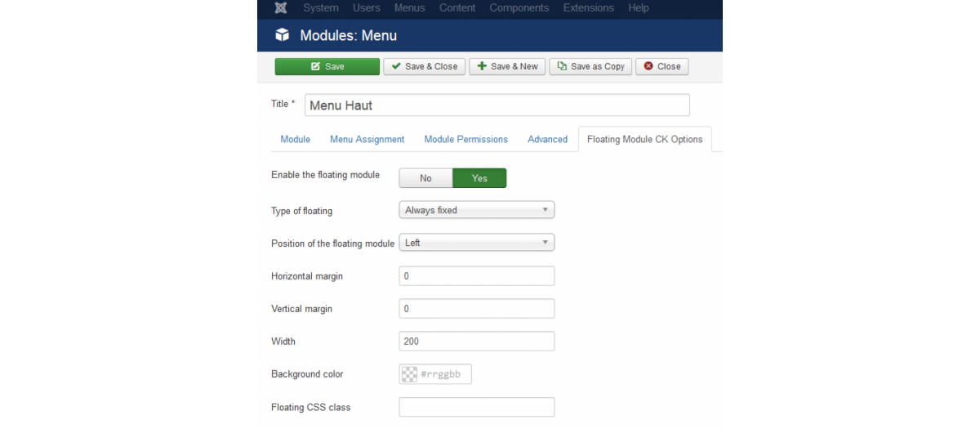Click the Close toolbar button
980x429 pixels.
point(662,66)
